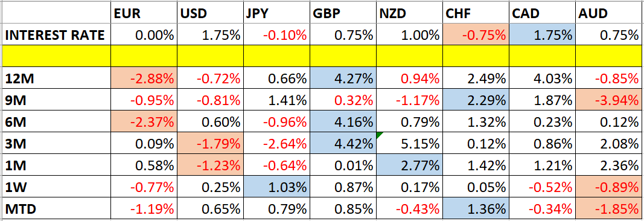Select the JPY 1W cell showing 1.03%
This screenshot has width=644, height=221.
click(x=276, y=187)
